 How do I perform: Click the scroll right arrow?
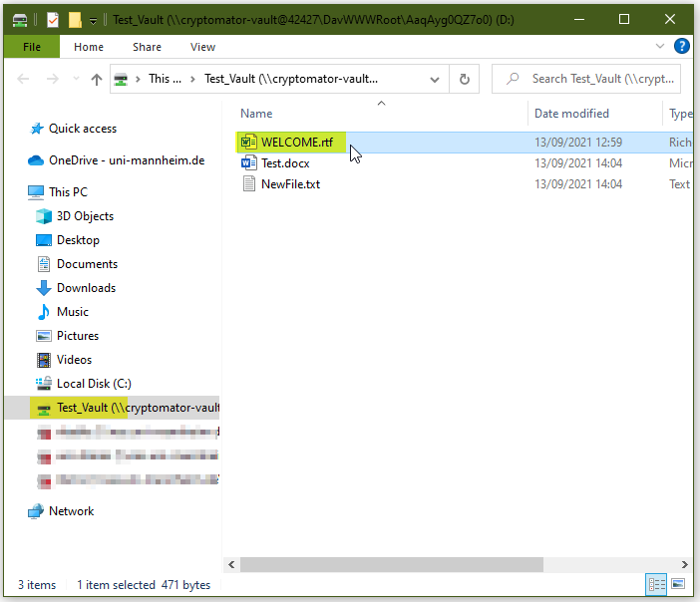684,564
